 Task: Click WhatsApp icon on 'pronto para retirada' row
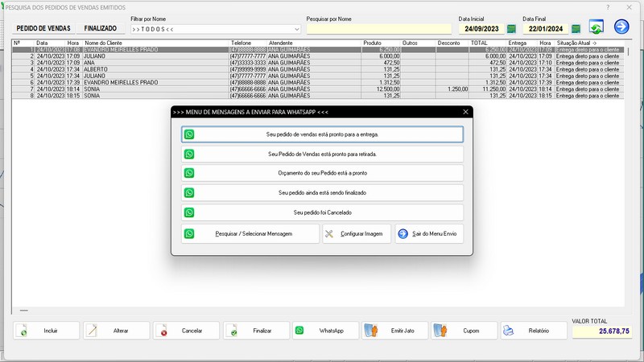pyautogui.click(x=189, y=154)
